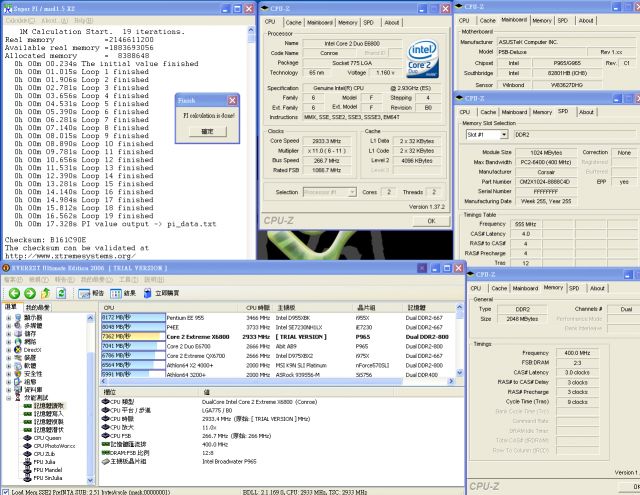
Task: Click the Part Number field 'CM2X1024-8888C4D'
Action: click(x=546, y=182)
